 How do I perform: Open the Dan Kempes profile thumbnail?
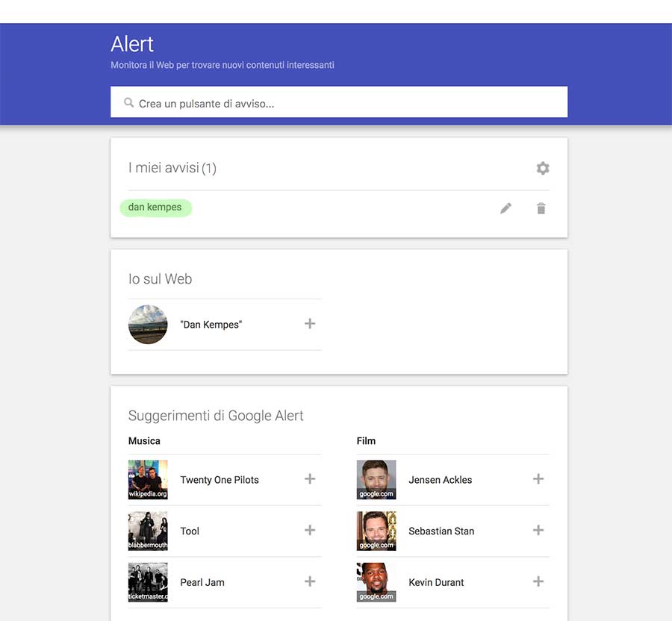[148, 324]
